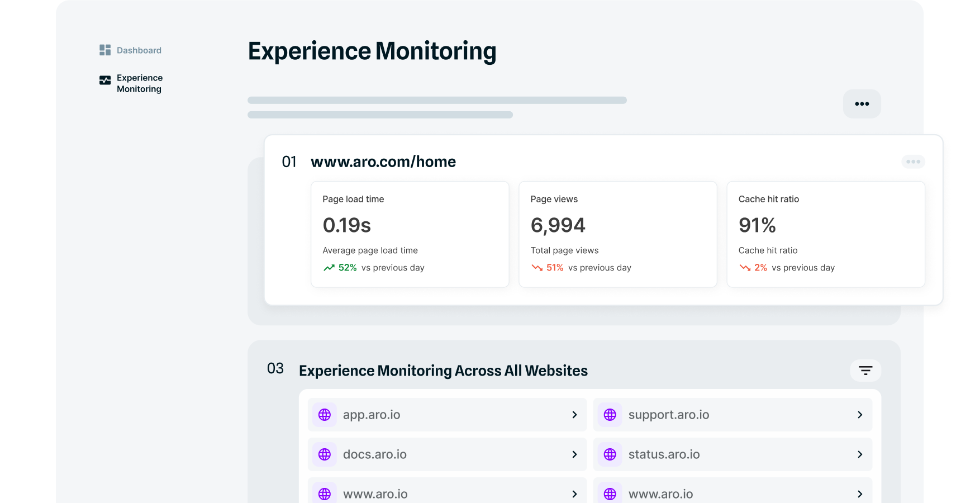The width and height of the screenshot is (980, 503).
Task: Click the 6,994 page views value
Action: (x=558, y=225)
